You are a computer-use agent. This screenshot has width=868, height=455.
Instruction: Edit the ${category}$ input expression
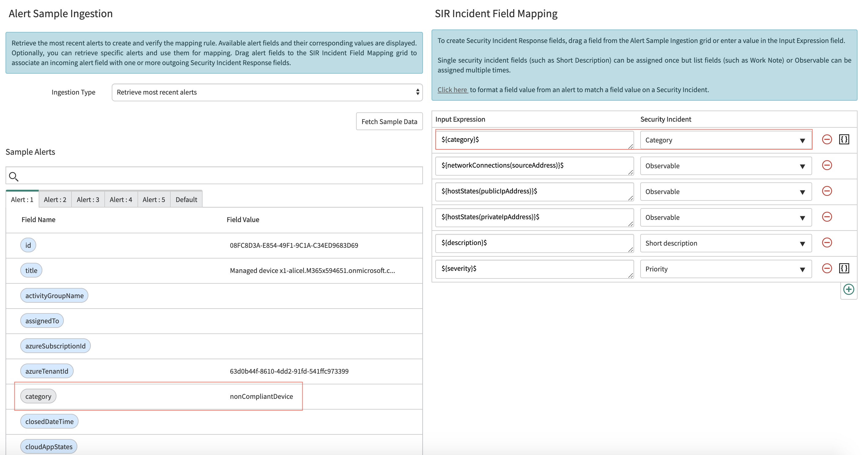pos(534,140)
